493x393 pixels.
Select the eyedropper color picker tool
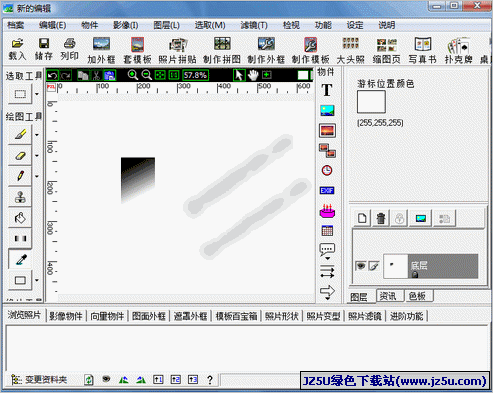(20, 259)
